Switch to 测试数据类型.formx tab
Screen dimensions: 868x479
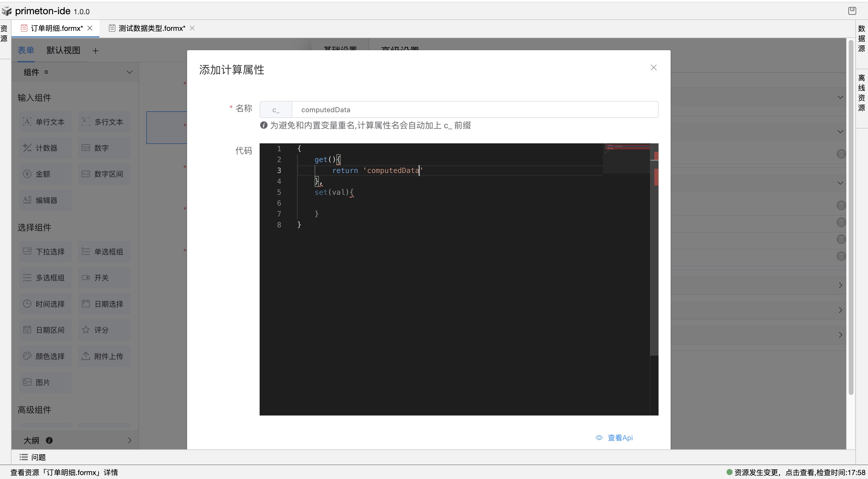[x=151, y=28]
